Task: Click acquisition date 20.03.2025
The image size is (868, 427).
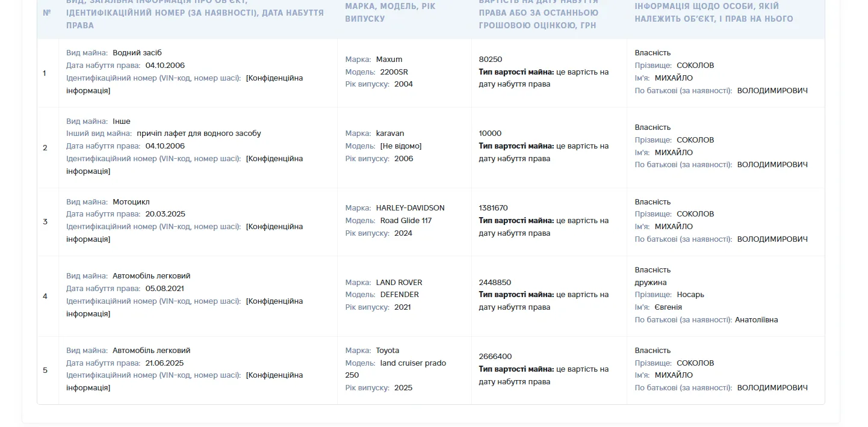Action: click(x=165, y=214)
